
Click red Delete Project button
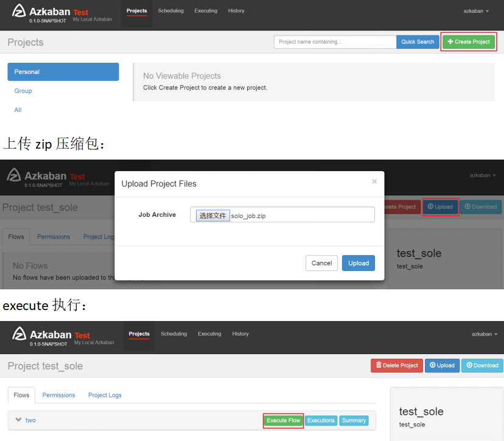397,365
